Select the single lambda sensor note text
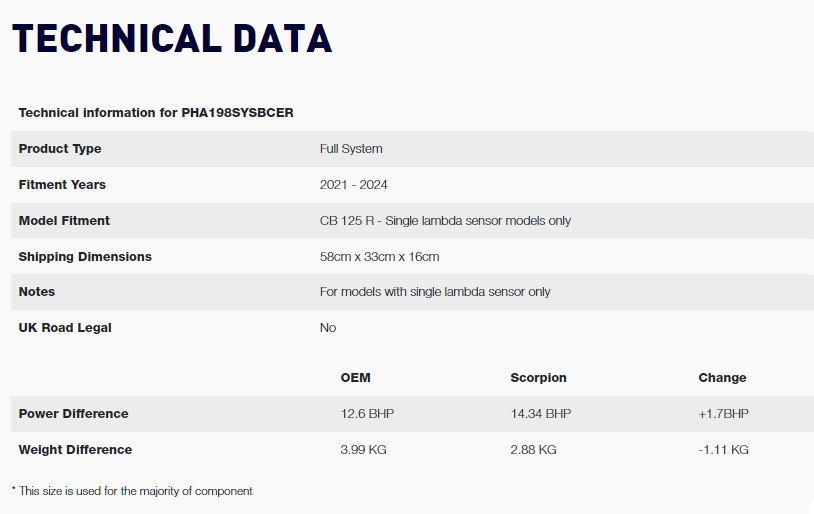 tap(435, 292)
